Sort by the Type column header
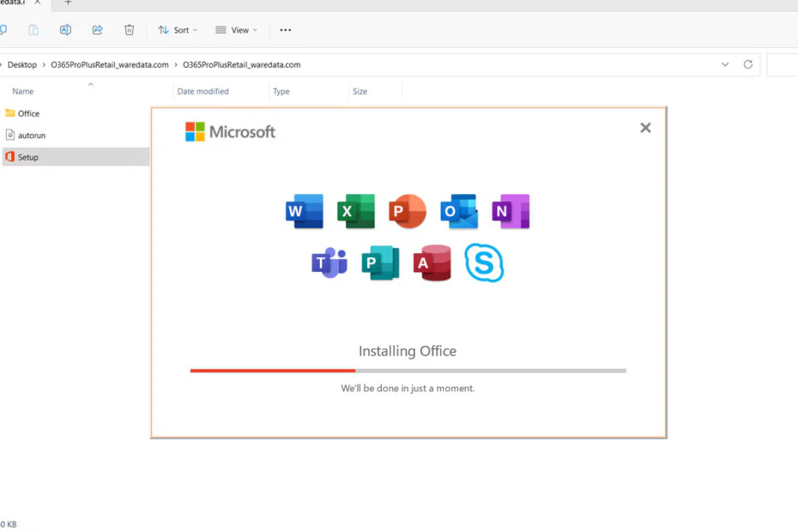This screenshot has width=798, height=532. 281,91
